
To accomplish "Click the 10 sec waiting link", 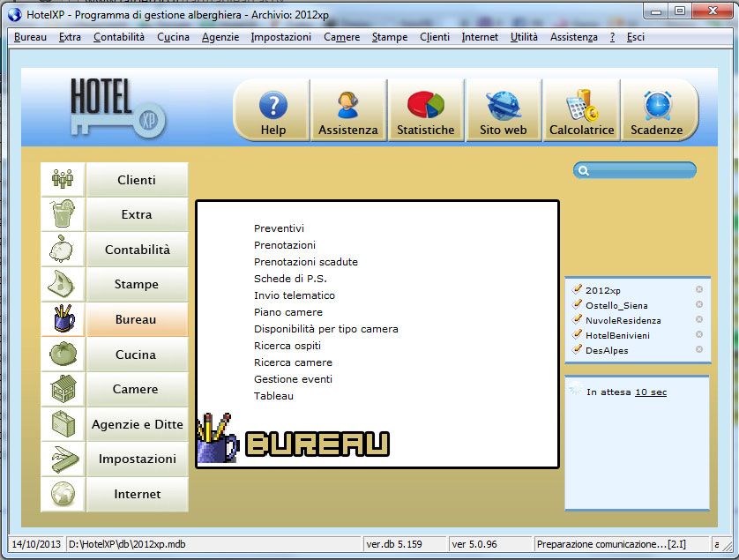I will [651, 392].
